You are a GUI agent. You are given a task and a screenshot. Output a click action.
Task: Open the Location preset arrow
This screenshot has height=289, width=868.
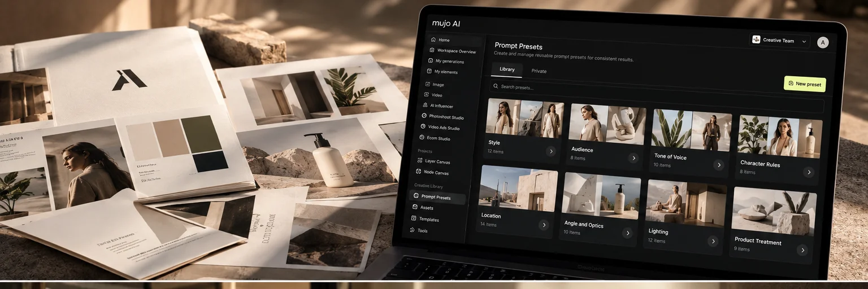(x=544, y=225)
